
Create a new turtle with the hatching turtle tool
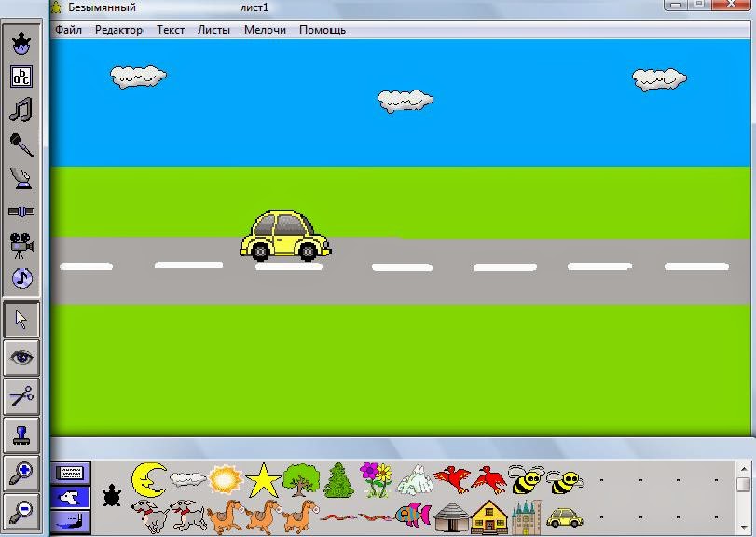[21, 43]
